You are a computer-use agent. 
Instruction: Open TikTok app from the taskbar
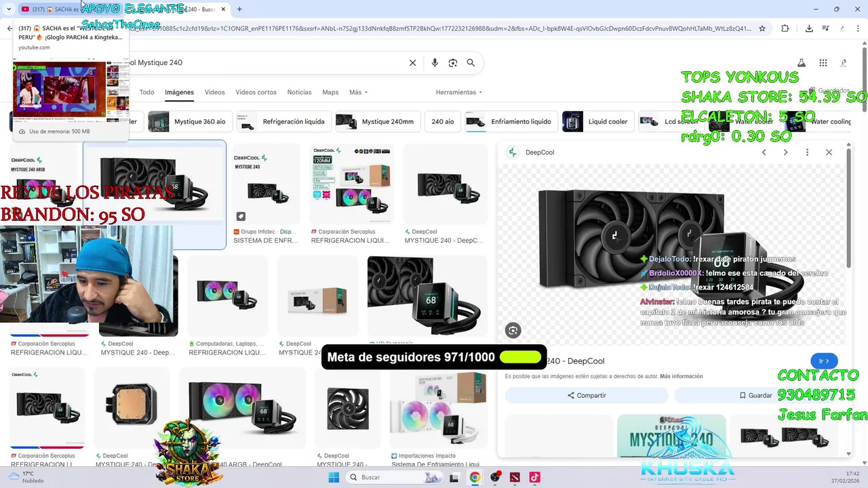534,477
